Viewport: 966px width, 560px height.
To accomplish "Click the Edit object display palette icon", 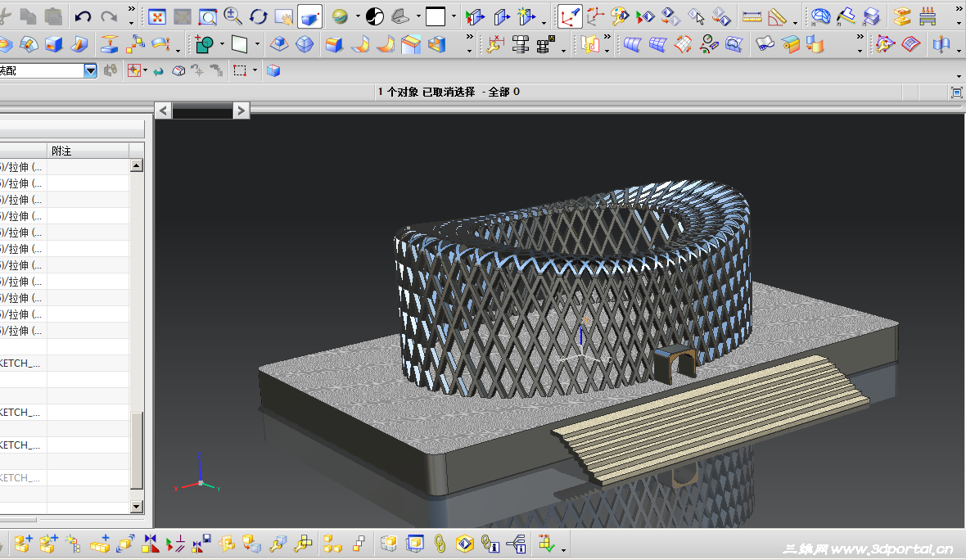I will pos(620,16).
